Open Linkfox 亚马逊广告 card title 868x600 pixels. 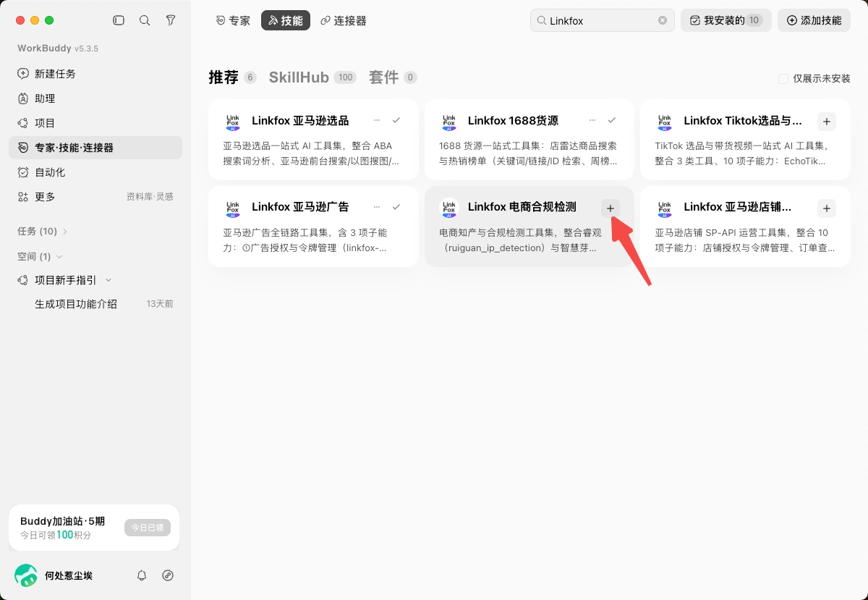tap(300, 207)
